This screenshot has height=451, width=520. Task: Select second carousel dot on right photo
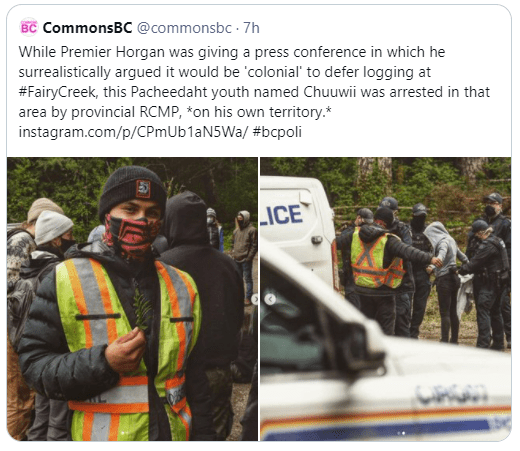point(403,433)
